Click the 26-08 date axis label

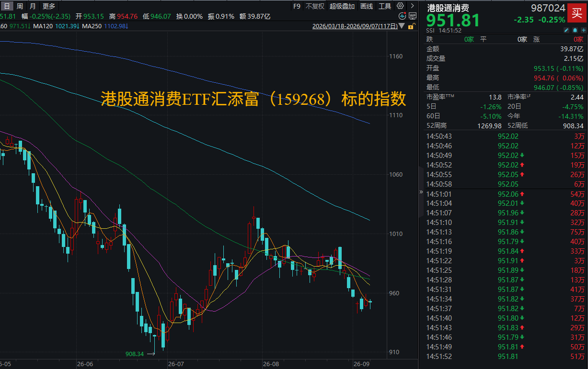pos(271,364)
